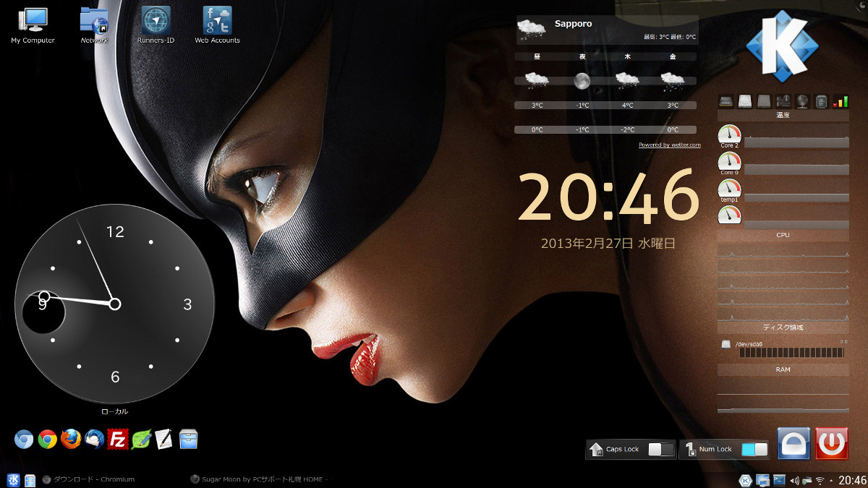Open the terminal tray icon
This screenshot has height=488, width=868.
coord(779,481)
